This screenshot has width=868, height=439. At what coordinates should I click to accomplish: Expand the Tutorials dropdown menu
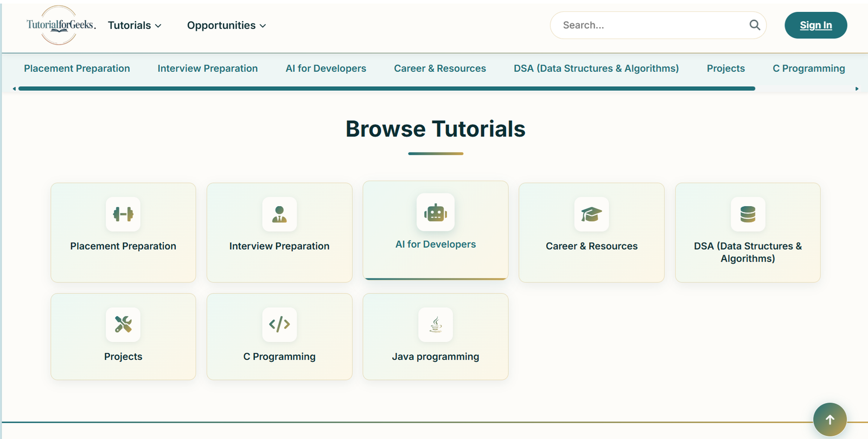135,26
